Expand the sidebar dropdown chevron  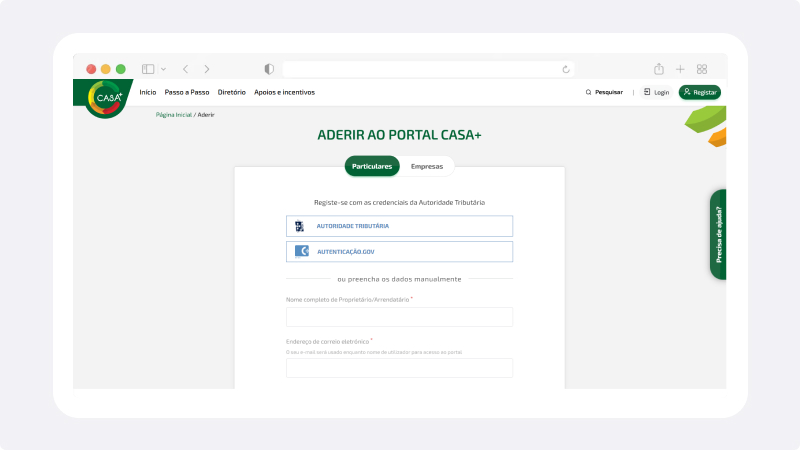[x=163, y=69]
